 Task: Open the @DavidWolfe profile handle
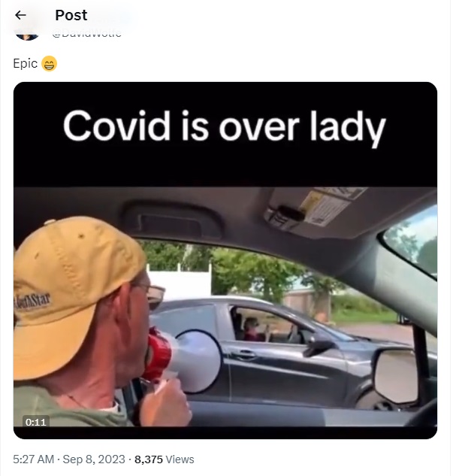click(x=86, y=33)
